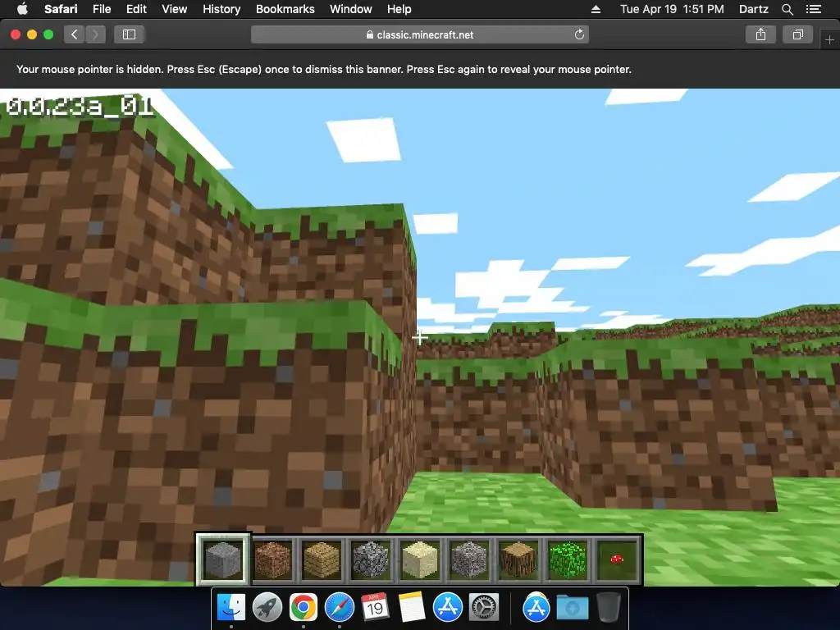Open the History menu

(221, 9)
